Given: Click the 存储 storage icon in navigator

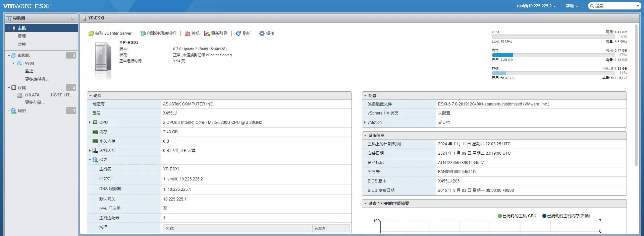Looking at the screenshot, I should point(14,88).
